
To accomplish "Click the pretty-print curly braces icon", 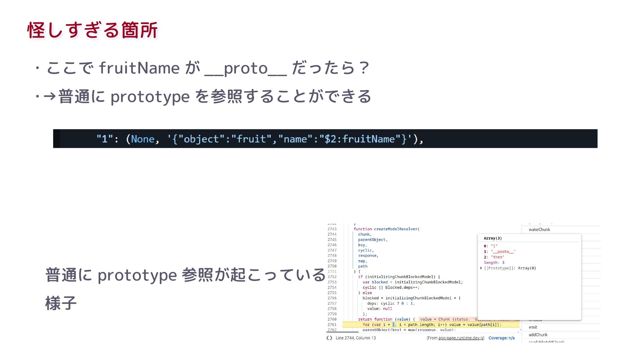I will pyautogui.click(x=329, y=338).
